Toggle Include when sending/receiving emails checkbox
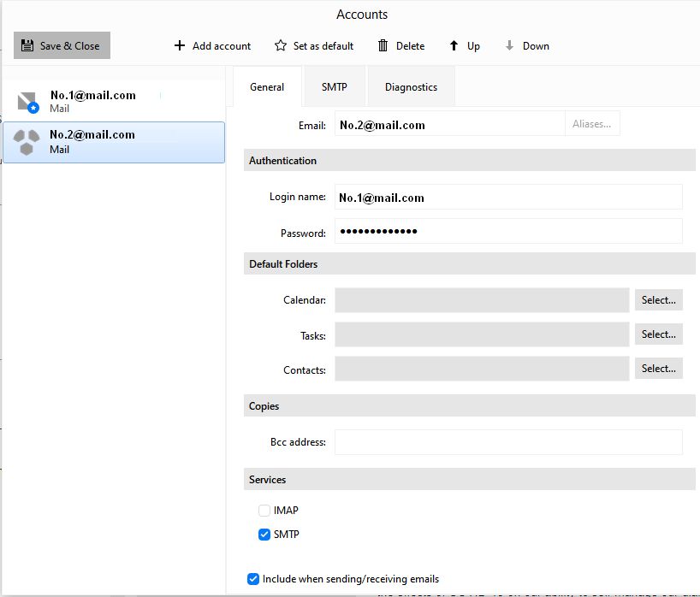Image resolution: width=700 pixels, height=597 pixels. tap(253, 579)
